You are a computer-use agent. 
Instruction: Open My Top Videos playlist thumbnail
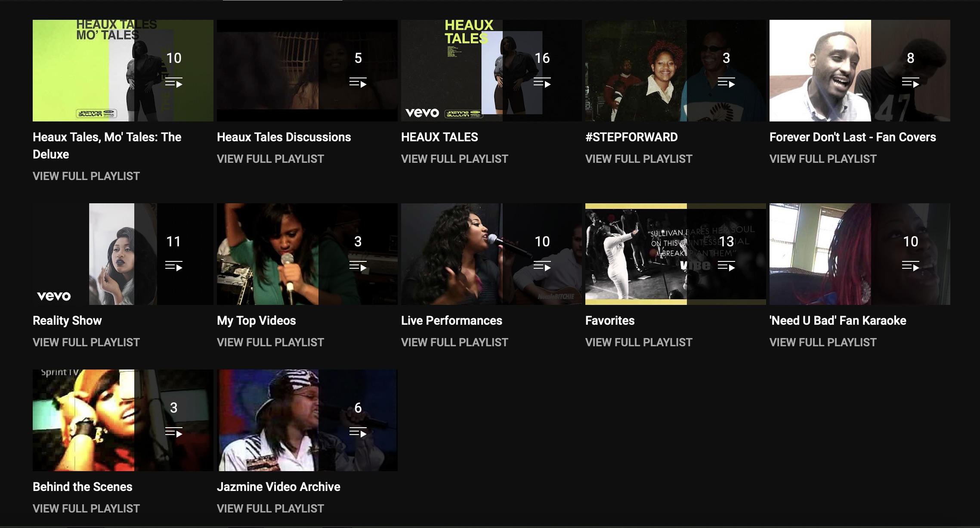[x=307, y=254]
